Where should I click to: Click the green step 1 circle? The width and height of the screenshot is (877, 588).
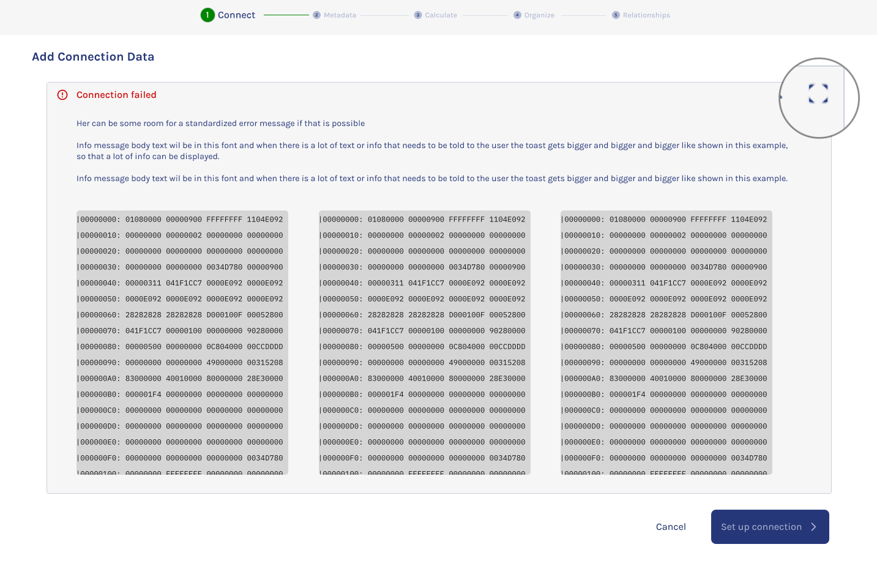(207, 15)
